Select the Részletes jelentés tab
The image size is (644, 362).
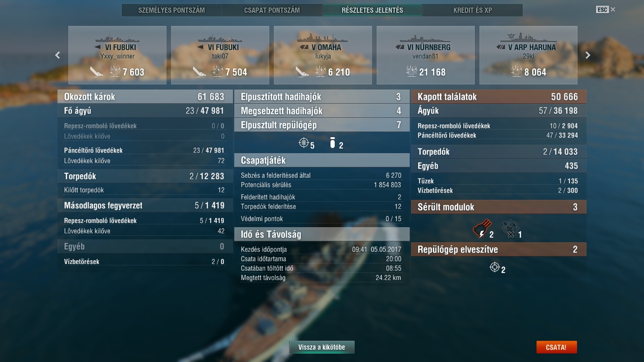(x=372, y=10)
